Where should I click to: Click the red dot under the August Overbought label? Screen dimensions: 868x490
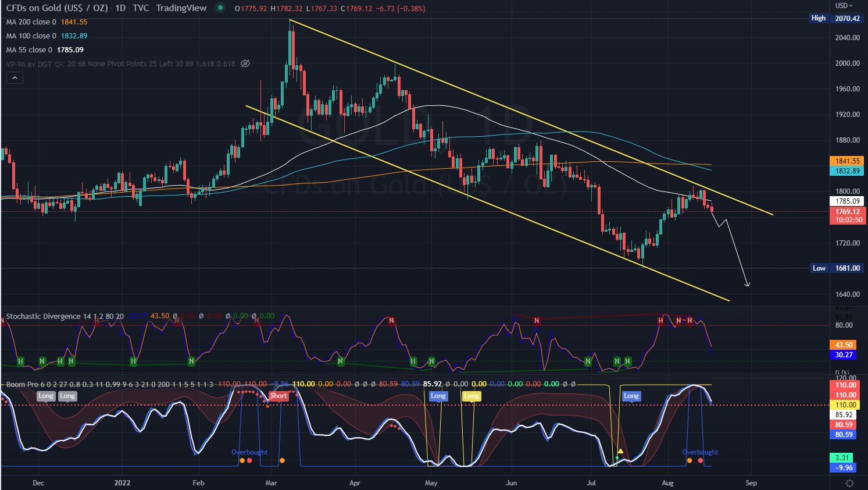(x=700, y=460)
